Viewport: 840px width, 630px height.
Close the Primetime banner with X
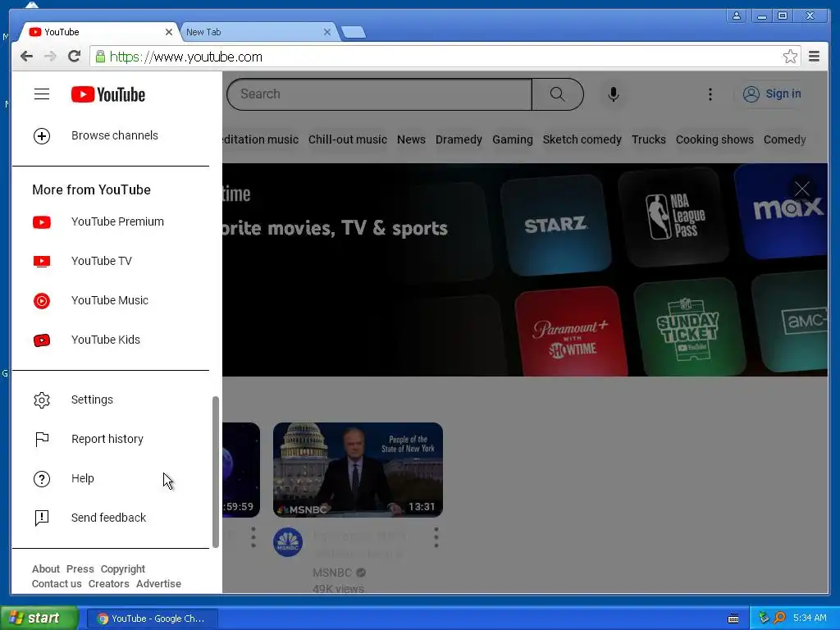pyautogui.click(x=802, y=189)
